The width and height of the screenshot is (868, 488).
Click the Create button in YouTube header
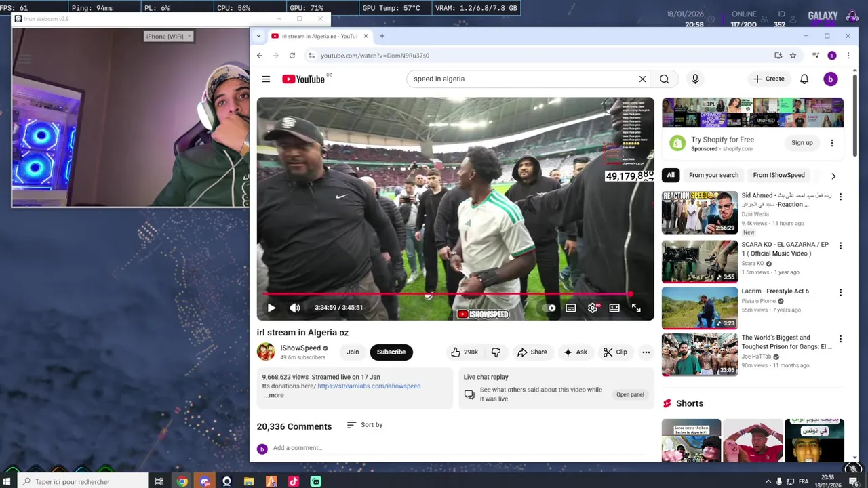point(769,79)
